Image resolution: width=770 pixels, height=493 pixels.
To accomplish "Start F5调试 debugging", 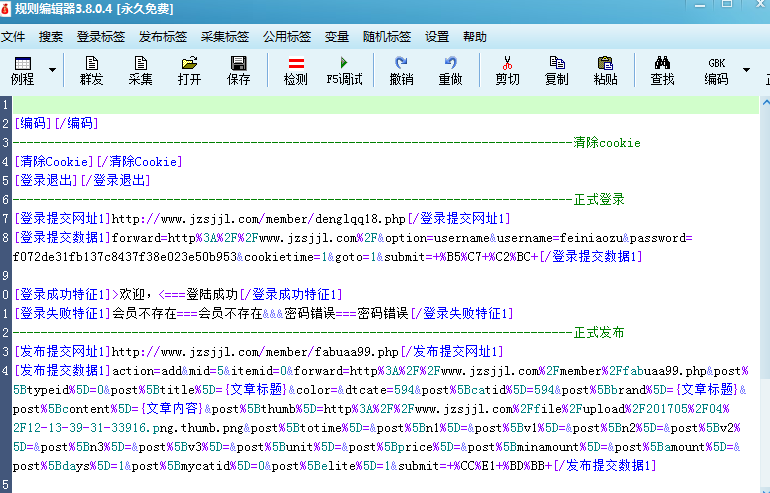I will click(344, 71).
